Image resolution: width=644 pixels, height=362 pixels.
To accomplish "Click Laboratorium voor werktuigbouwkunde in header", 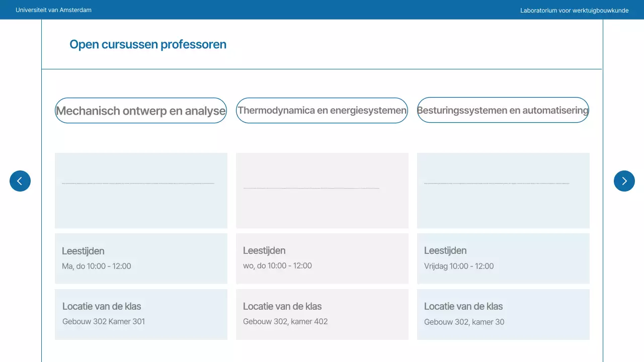I will click(575, 10).
